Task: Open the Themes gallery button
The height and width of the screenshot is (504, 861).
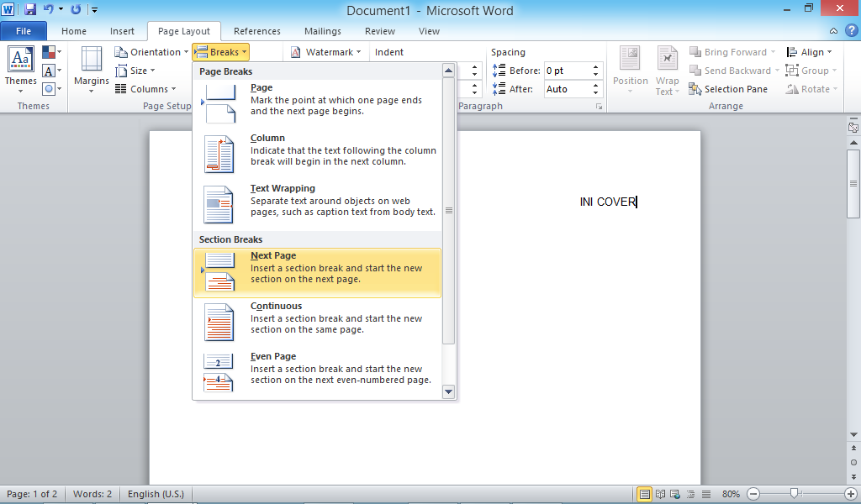Action: [20, 69]
